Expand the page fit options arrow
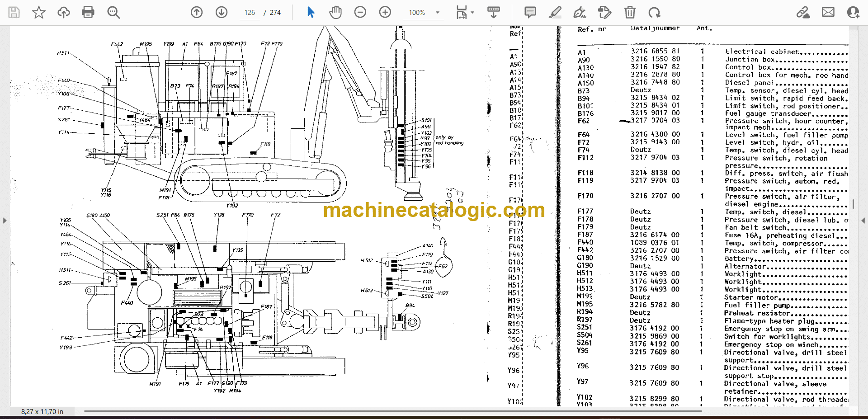Screen dimensions: 868x419 (x=472, y=13)
